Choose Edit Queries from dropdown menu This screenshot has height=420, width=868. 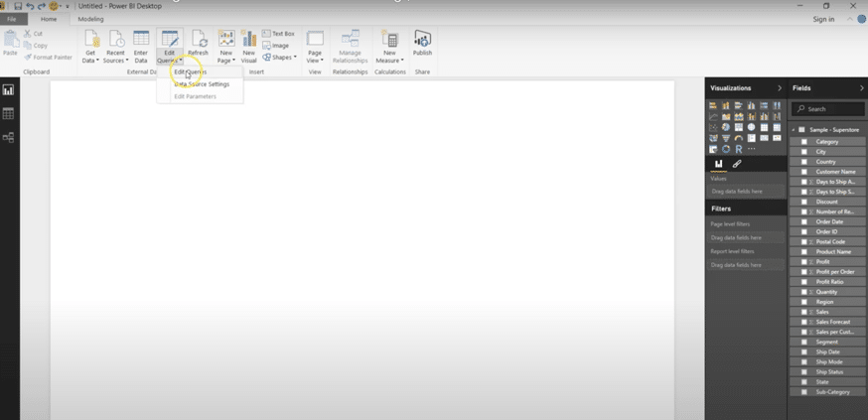pos(190,71)
